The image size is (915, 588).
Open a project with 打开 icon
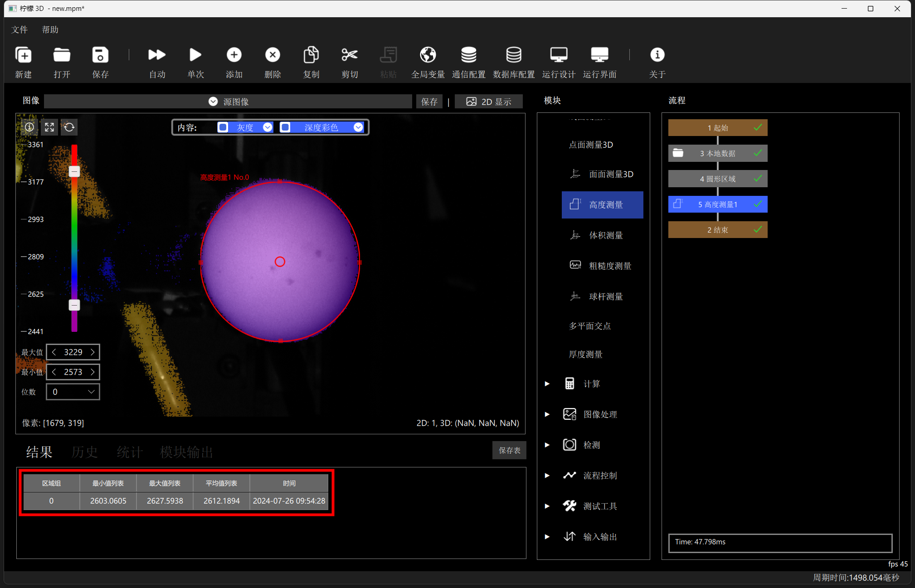62,55
